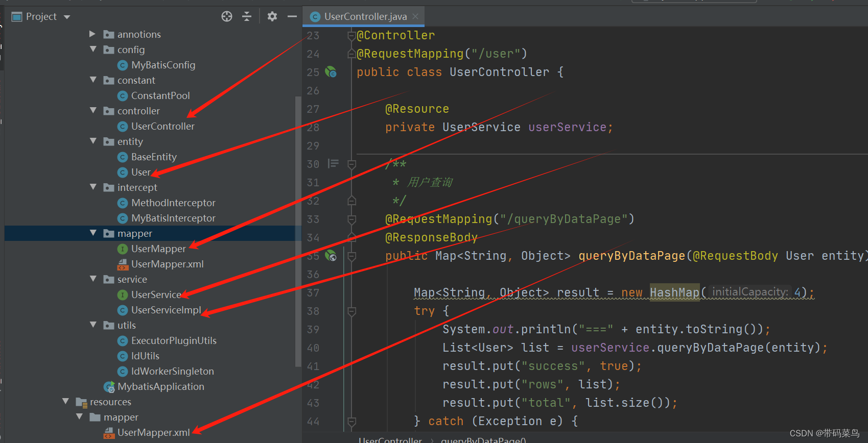
Task: Click the class icon beside ConstantPool
Action: coord(123,96)
